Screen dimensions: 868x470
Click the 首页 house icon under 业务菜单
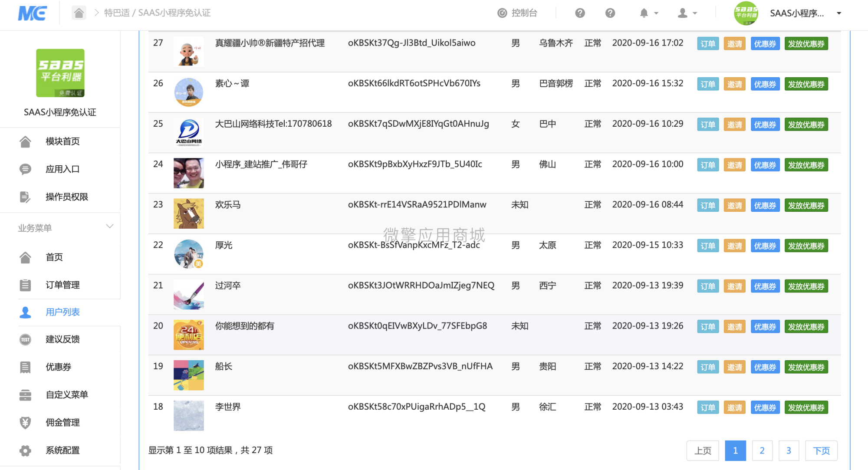pyautogui.click(x=25, y=257)
